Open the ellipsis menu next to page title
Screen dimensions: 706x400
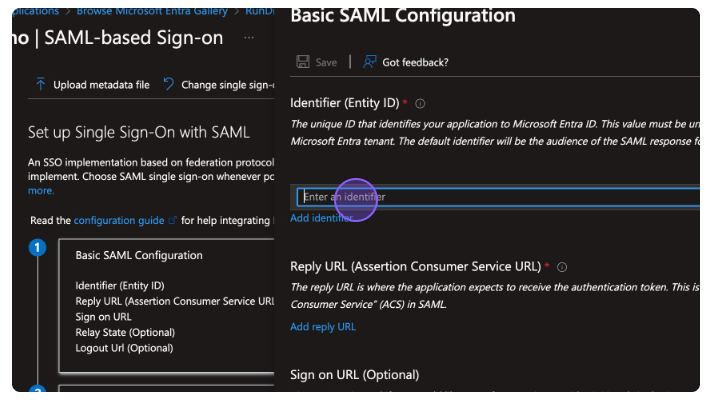(248, 36)
